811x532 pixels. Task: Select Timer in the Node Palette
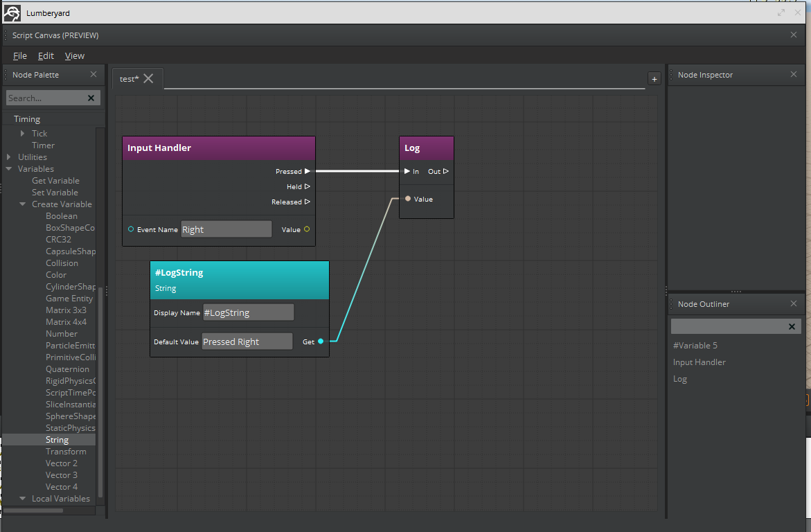pos(43,145)
